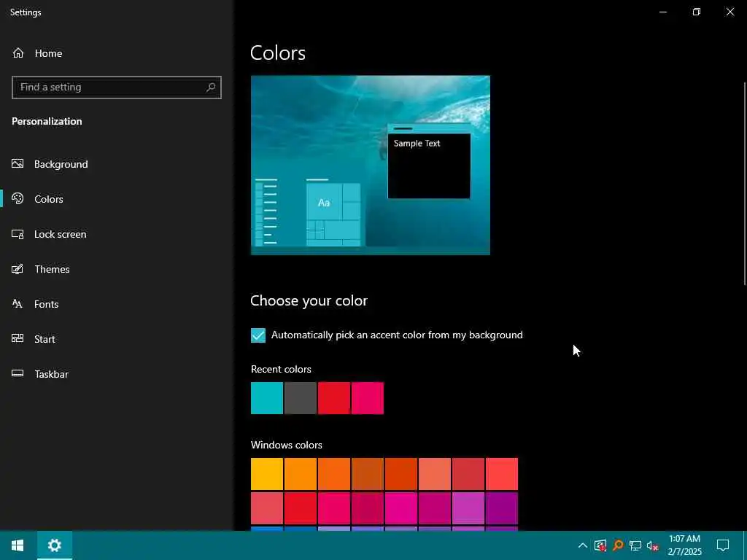Click the Recent colors label

coord(281,369)
